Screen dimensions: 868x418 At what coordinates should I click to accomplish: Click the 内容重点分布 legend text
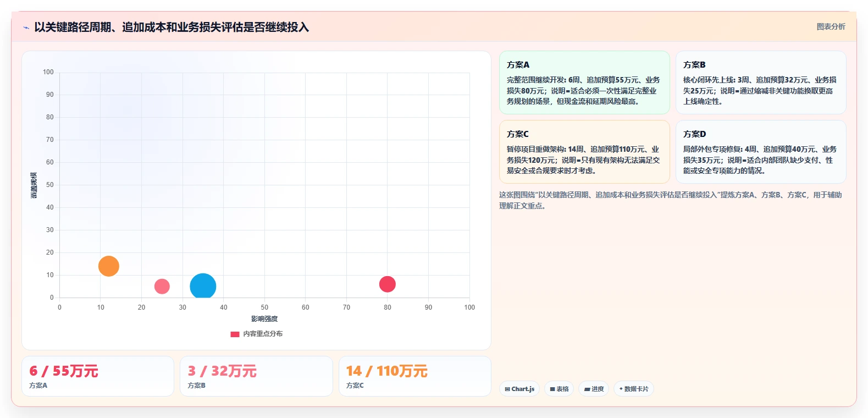point(263,334)
